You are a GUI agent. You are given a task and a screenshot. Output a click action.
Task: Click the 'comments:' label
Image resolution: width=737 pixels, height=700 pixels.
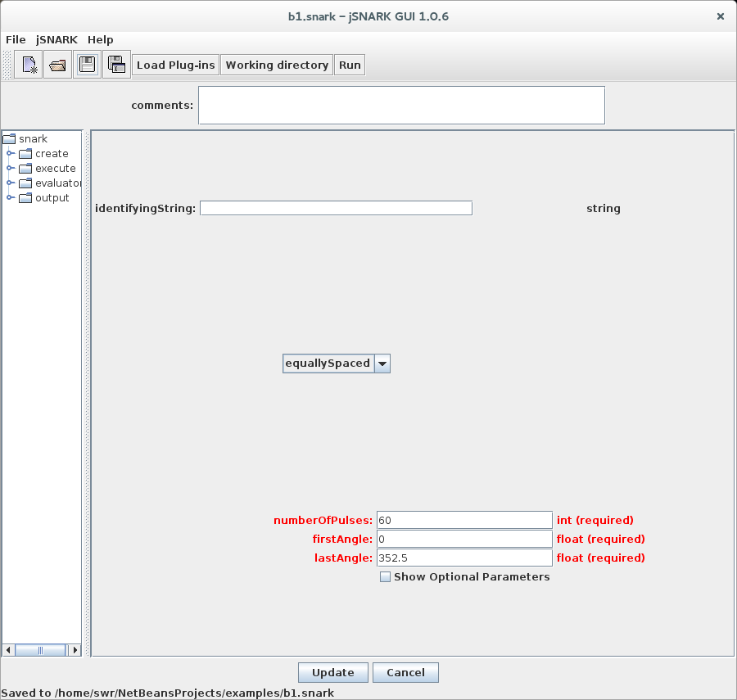(x=162, y=106)
